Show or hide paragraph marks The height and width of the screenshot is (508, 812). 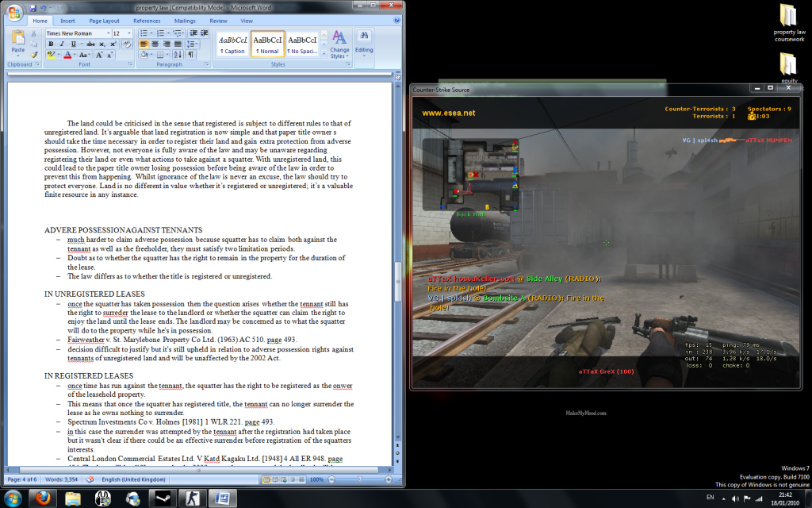[191, 55]
